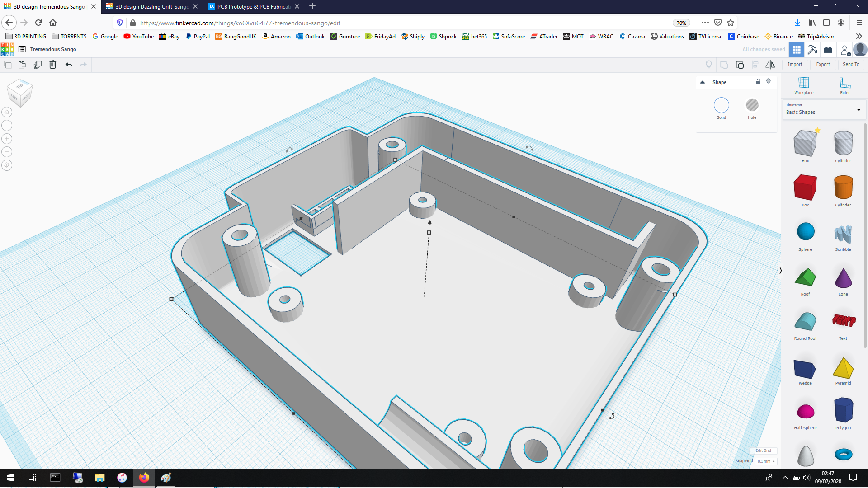The image size is (868, 488).
Task: Click the Home view icon
Action: (7, 112)
